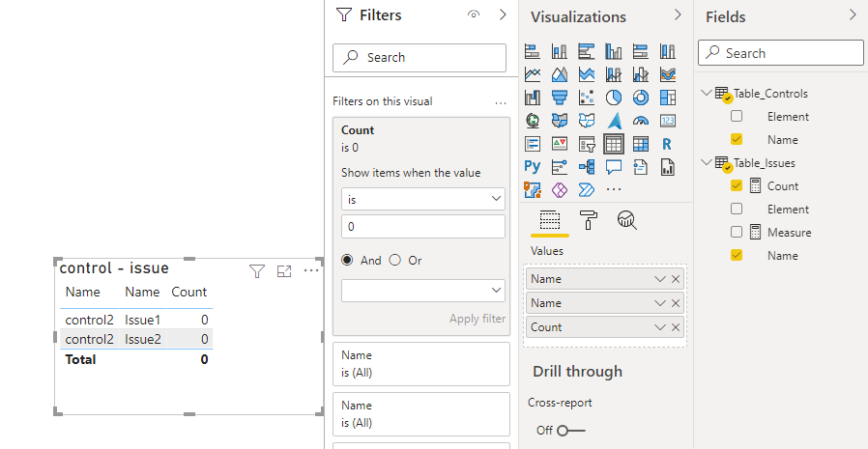The height and width of the screenshot is (449, 868).
Task: Choose the Card (123) visual
Action: pos(668,121)
